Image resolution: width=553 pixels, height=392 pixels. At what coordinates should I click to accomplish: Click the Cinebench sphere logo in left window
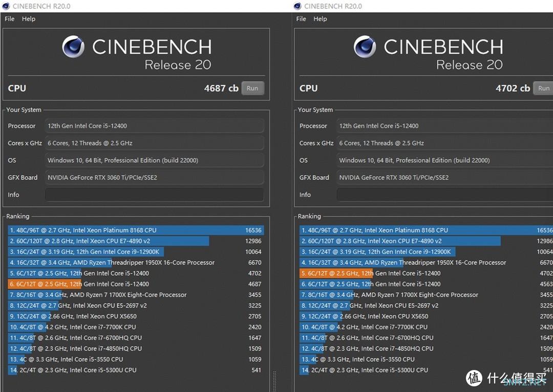[x=73, y=47]
